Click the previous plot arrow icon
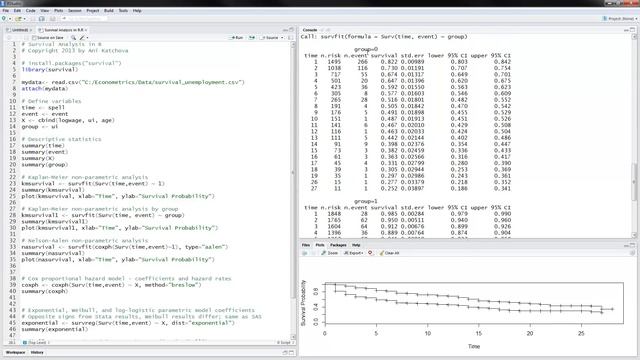The width and height of the screenshot is (640, 360). (305, 253)
